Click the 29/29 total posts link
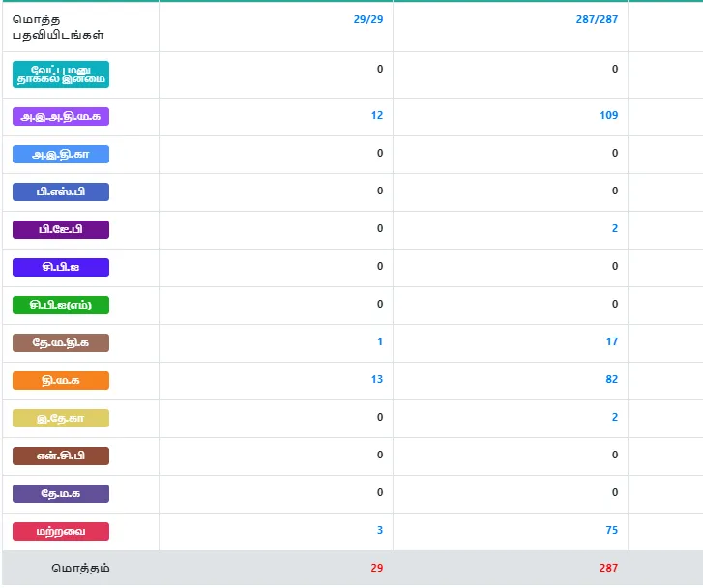The image size is (703, 588). (x=368, y=19)
